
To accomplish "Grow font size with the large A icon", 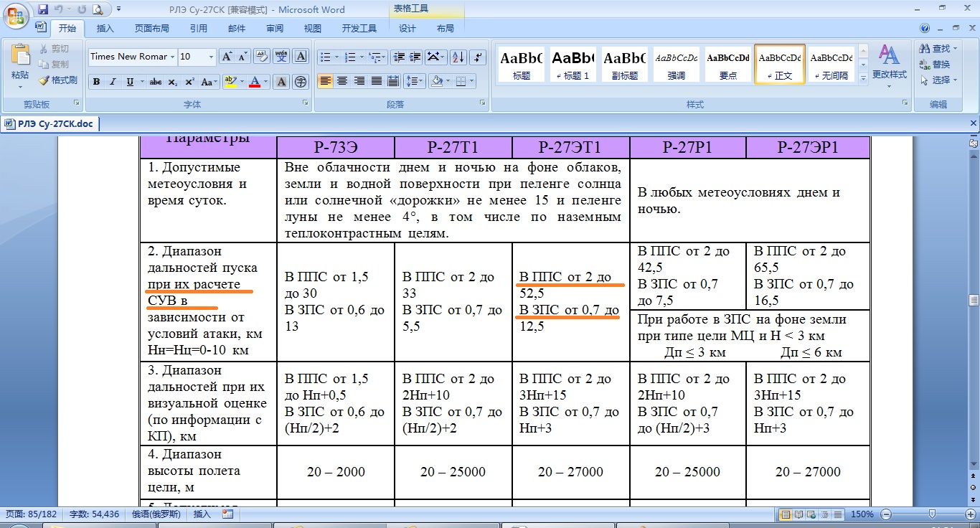I will pos(227,57).
